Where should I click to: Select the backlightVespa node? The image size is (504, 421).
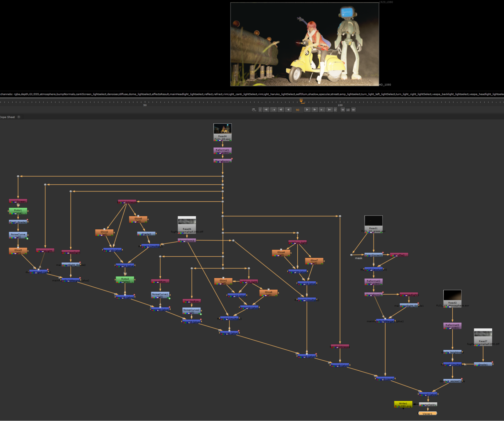[x=127, y=202]
